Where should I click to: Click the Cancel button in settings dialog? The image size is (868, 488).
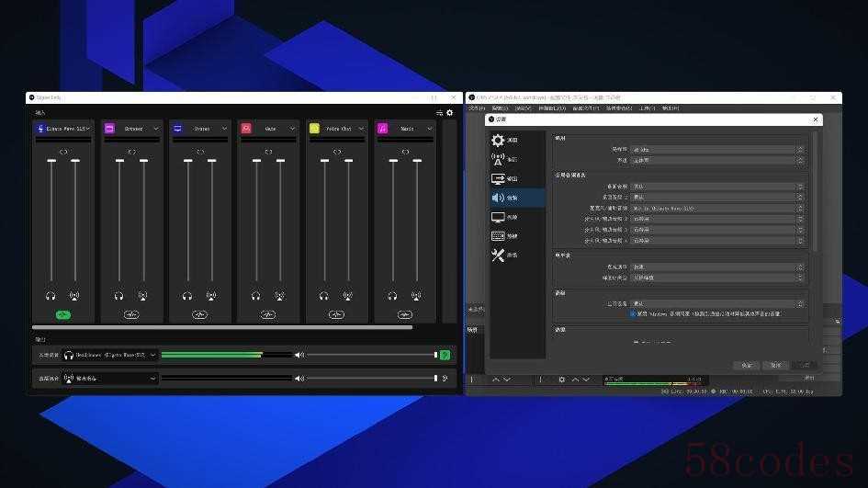pyautogui.click(x=775, y=365)
